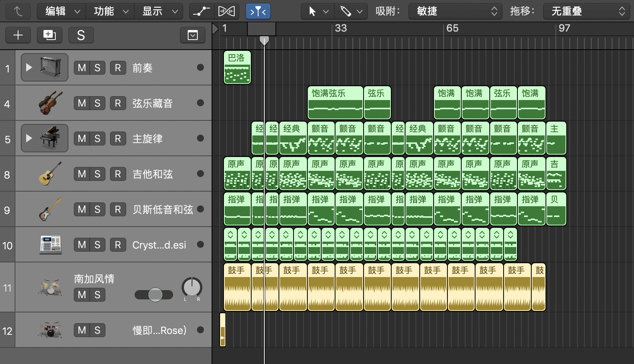The width and height of the screenshot is (634, 364).
Task: Select the 前奏 track name
Action: pyautogui.click(x=142, y=68)
